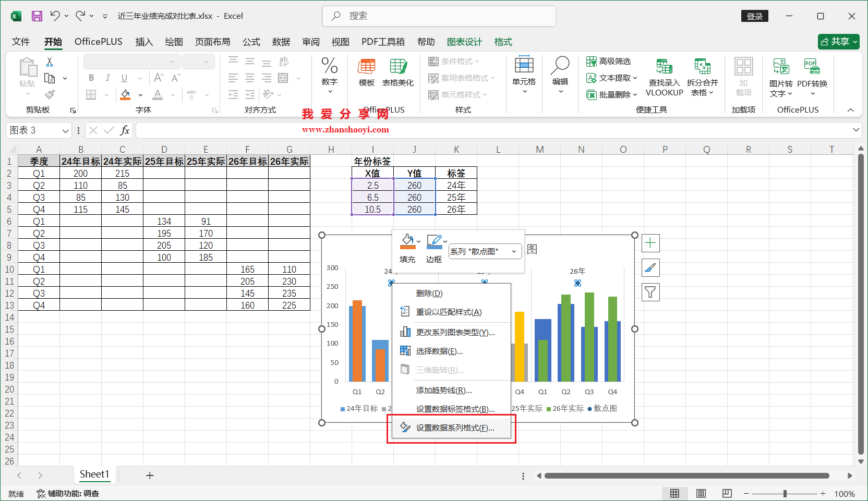Click the Copy icon in clipboard group
Screen dimensions: 868x501
click(50, 78)
